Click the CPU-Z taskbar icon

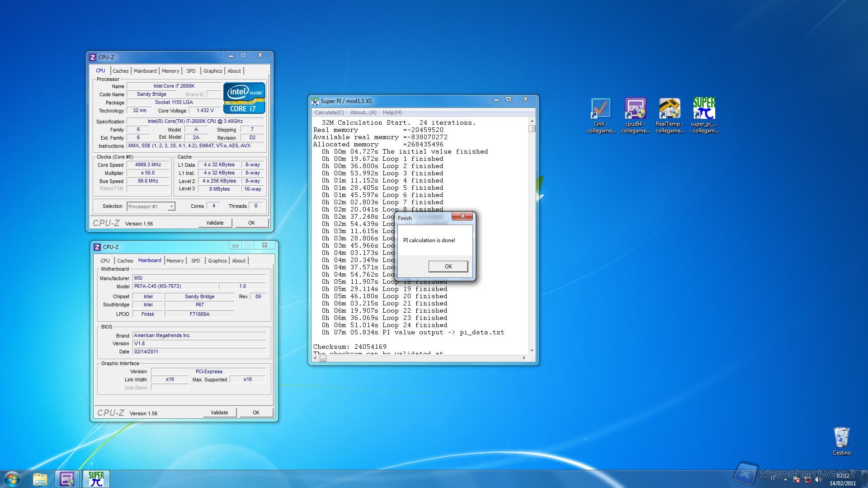click(67, 479)
